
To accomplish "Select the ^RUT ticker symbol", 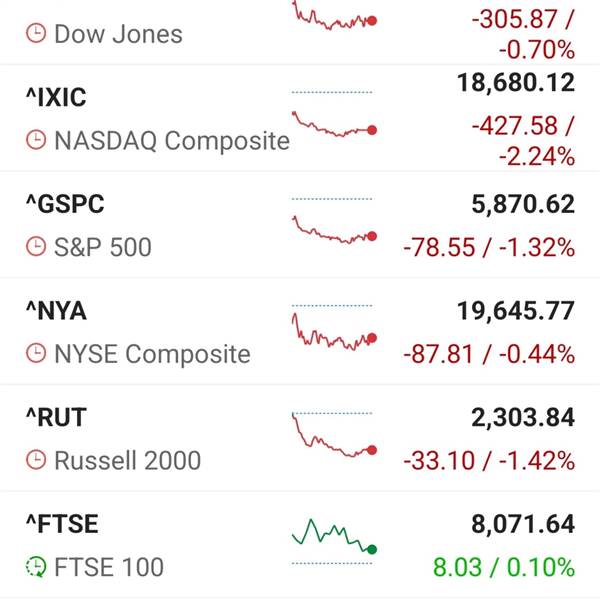I will (56, 417).
